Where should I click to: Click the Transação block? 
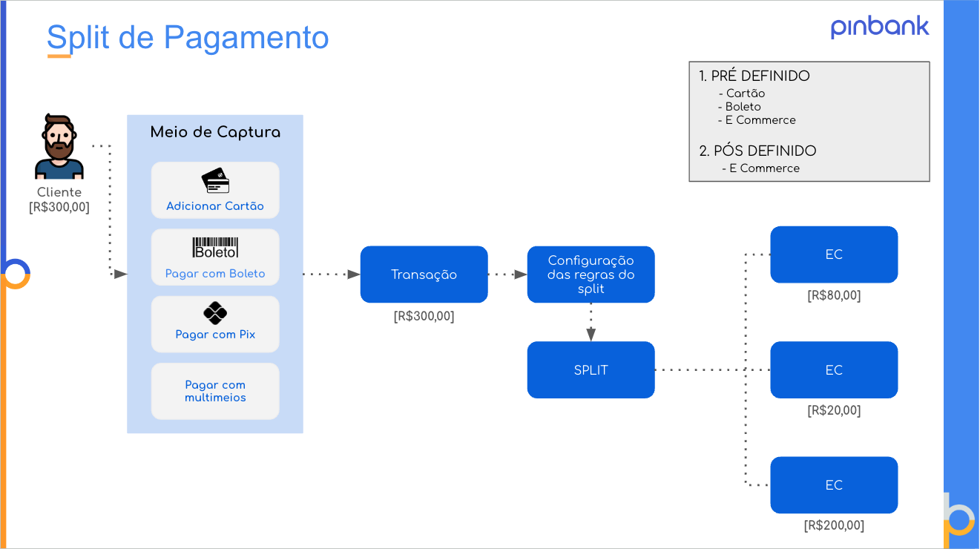424,274
